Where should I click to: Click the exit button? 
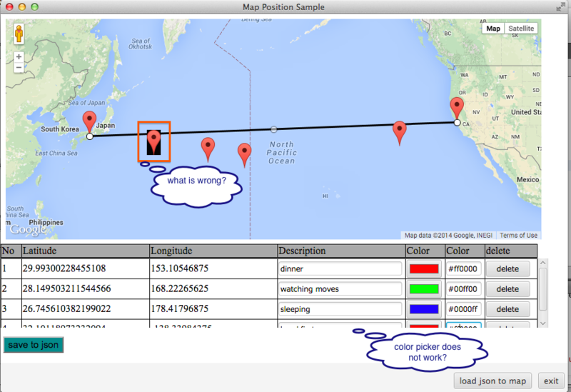tap(551, 381)
